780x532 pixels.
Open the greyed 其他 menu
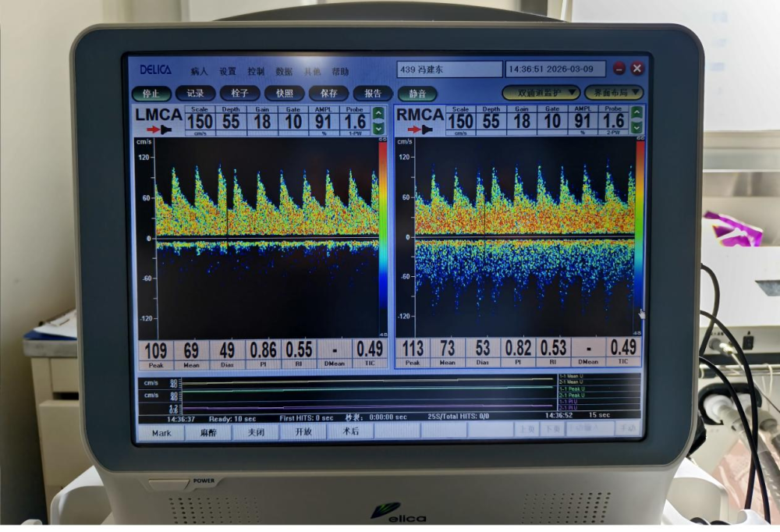313,71
